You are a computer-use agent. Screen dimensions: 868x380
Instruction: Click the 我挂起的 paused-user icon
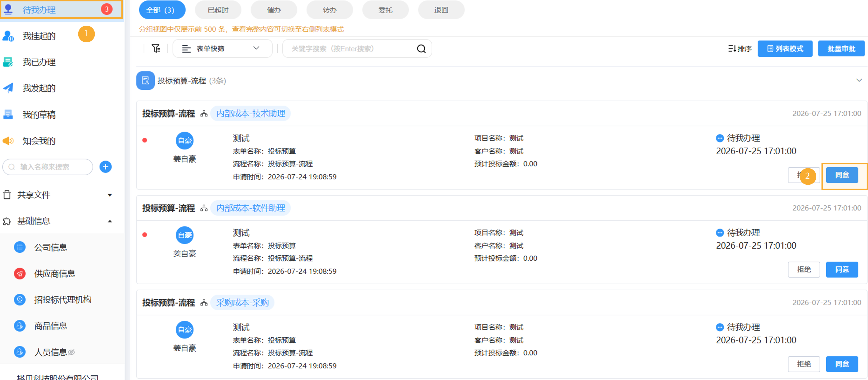(x=8, y=36)
